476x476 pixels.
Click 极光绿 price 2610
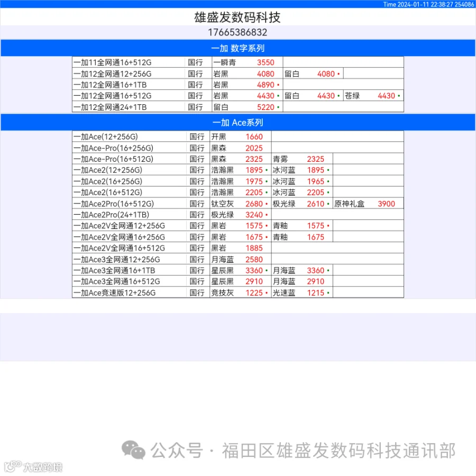(316, 204)
